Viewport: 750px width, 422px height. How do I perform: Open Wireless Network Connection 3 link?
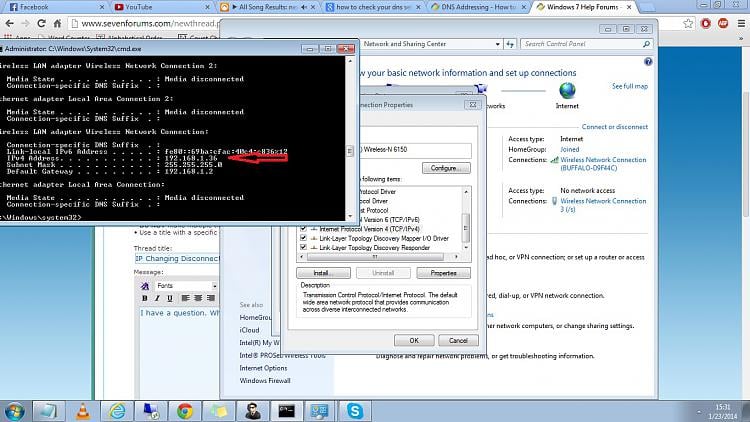[603, 205]
